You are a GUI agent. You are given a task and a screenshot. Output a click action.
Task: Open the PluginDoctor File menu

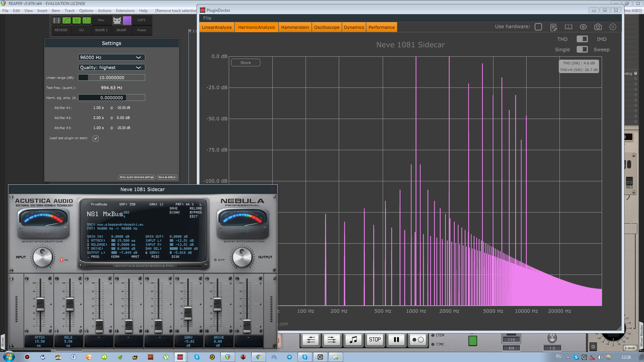pyautogui.click(x=207, y=18)
